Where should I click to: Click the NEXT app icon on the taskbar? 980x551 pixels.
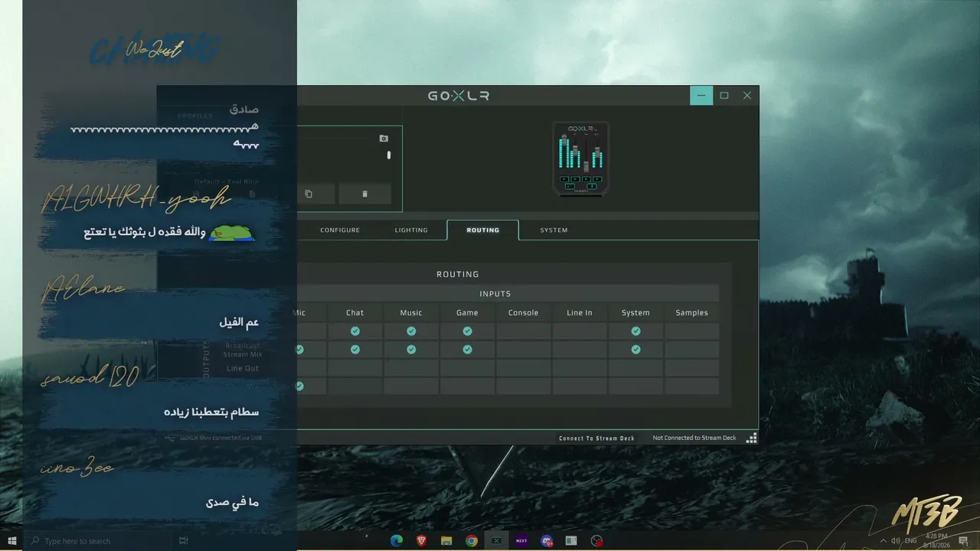click(x=521, y=541)
